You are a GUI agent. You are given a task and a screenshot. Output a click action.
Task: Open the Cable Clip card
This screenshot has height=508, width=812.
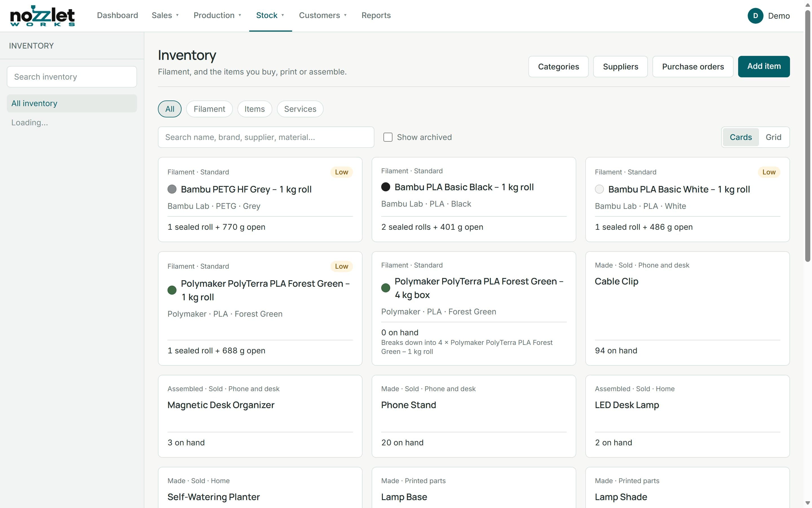[687, 308]
